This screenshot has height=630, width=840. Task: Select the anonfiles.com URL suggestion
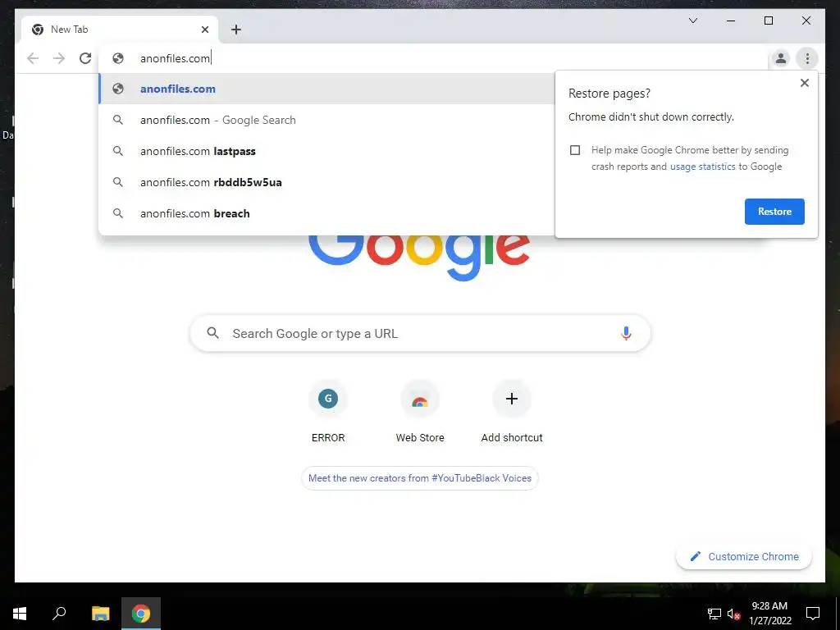326,89
